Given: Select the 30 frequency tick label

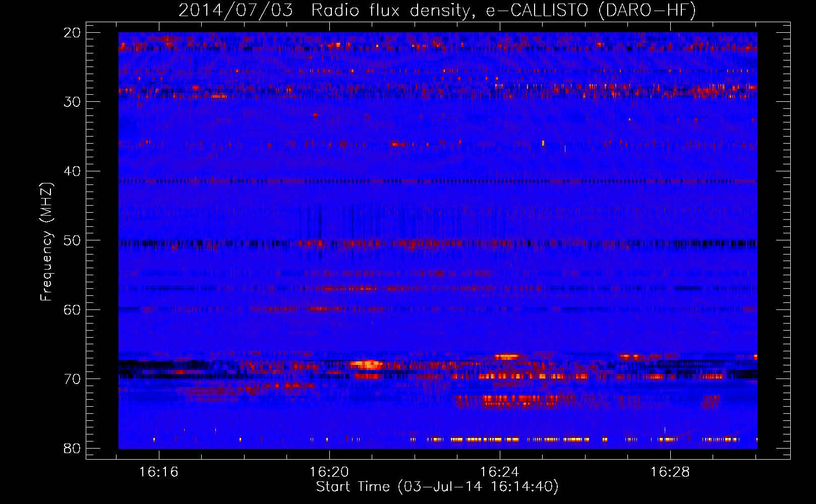Looking at the screenshot, I should (72, 102).
